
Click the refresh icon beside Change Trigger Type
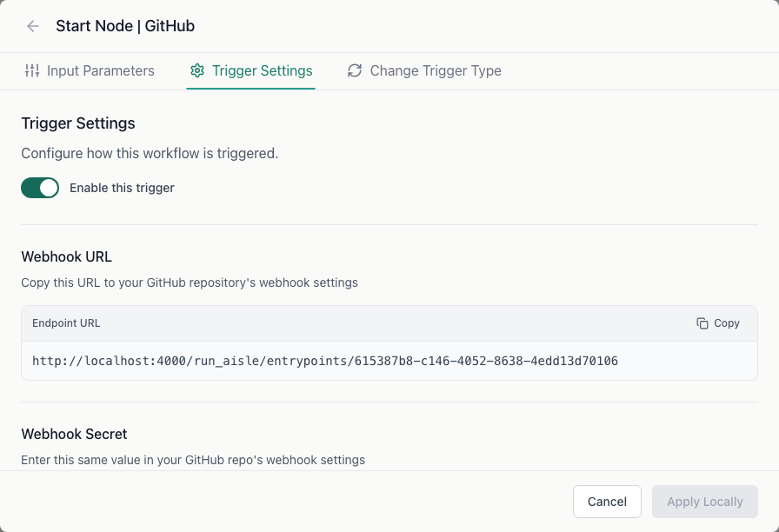click(355, 70)
